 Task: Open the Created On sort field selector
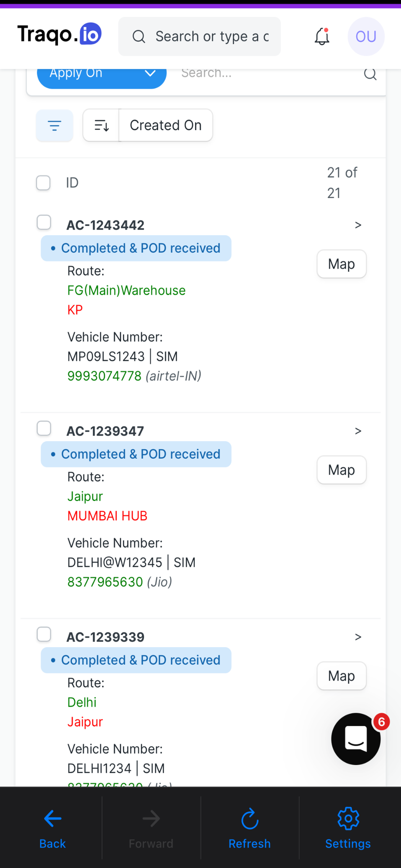[166, 125]
